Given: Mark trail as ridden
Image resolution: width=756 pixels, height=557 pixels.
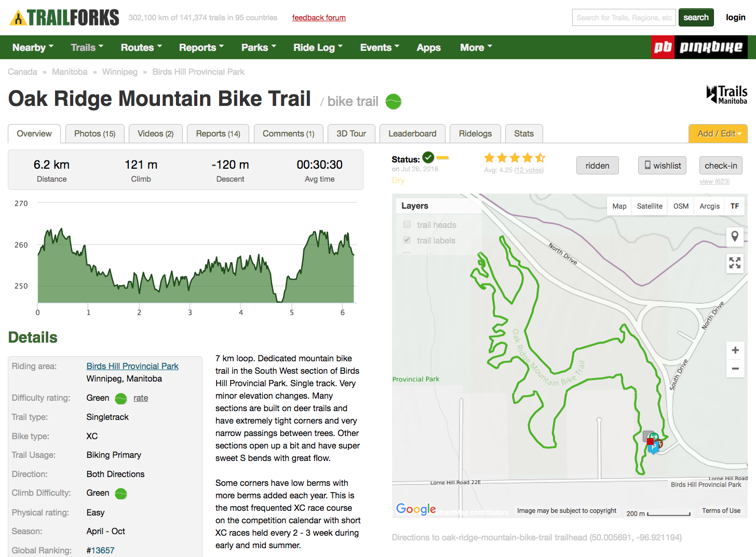Looking at the screenshot, I should click(597, 166).
